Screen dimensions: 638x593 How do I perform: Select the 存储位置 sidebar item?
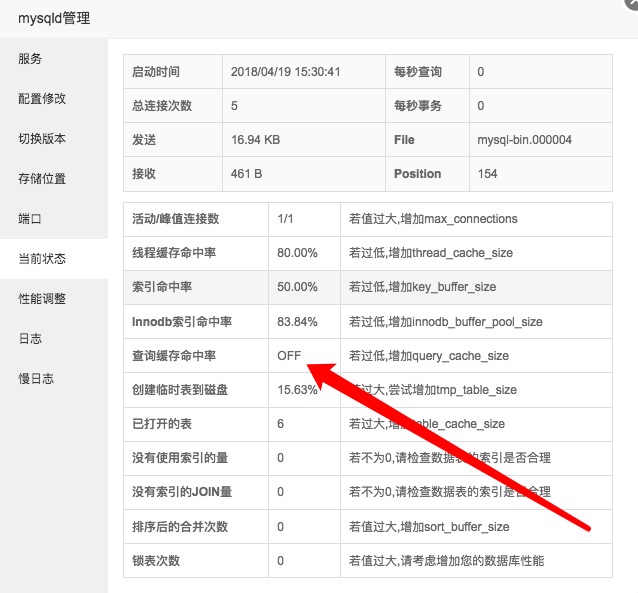[x=42, y=178]
